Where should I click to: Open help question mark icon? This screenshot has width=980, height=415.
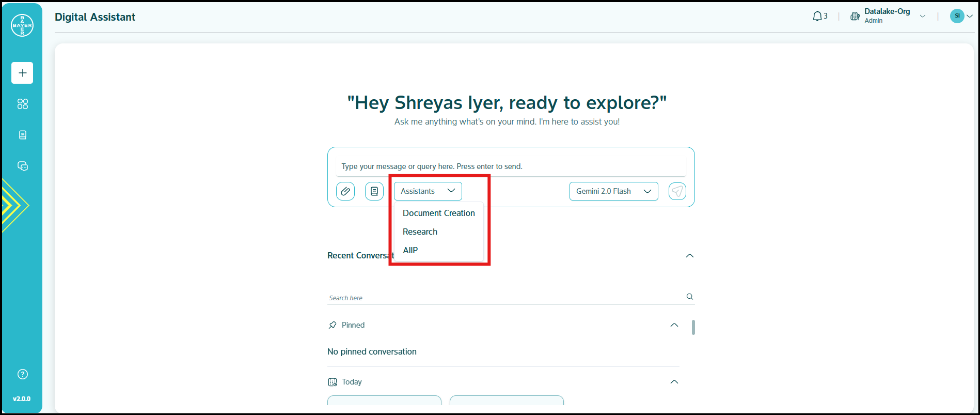pos(22,374)
